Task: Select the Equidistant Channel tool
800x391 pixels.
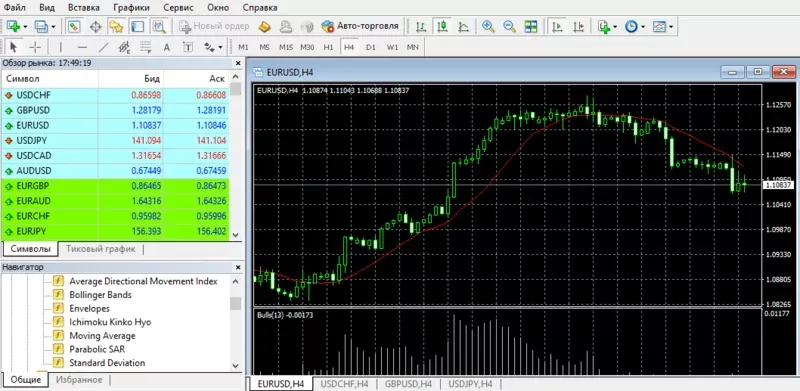Action: (124, 47)
